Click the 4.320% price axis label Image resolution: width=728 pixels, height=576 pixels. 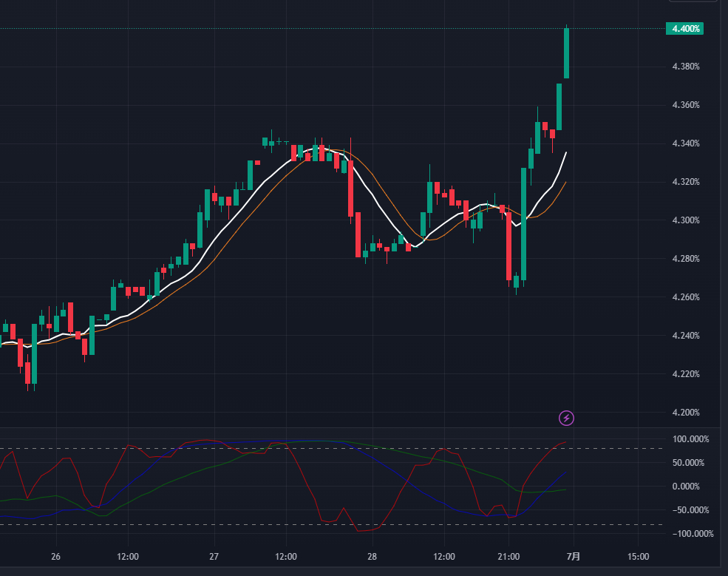click(686, 182)
